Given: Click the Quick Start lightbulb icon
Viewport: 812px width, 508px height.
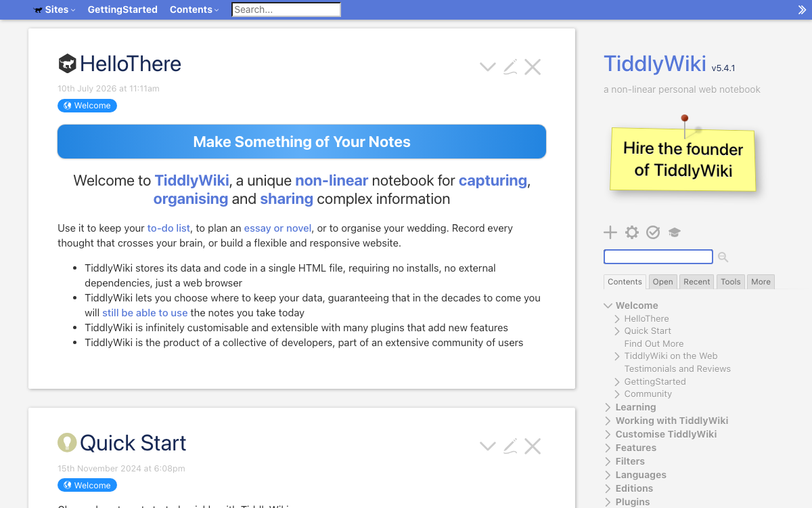Looking at the screenshot, I should [x=67, y=442].
